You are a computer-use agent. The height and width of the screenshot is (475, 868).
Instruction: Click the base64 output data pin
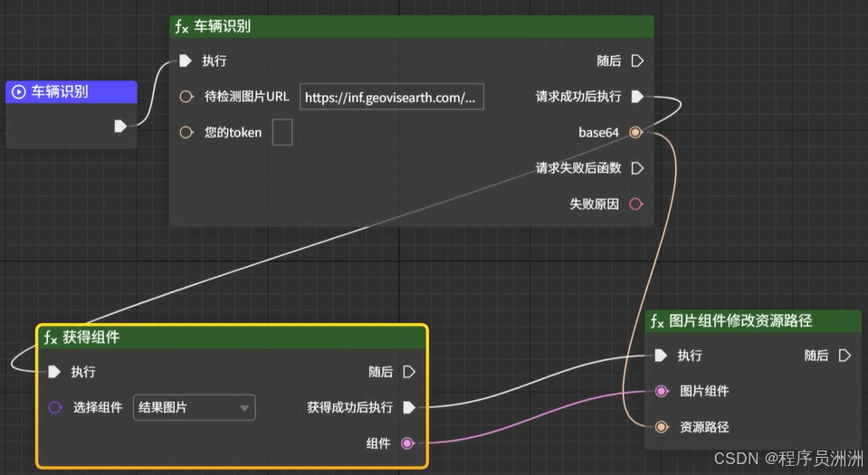pos(635,132)
